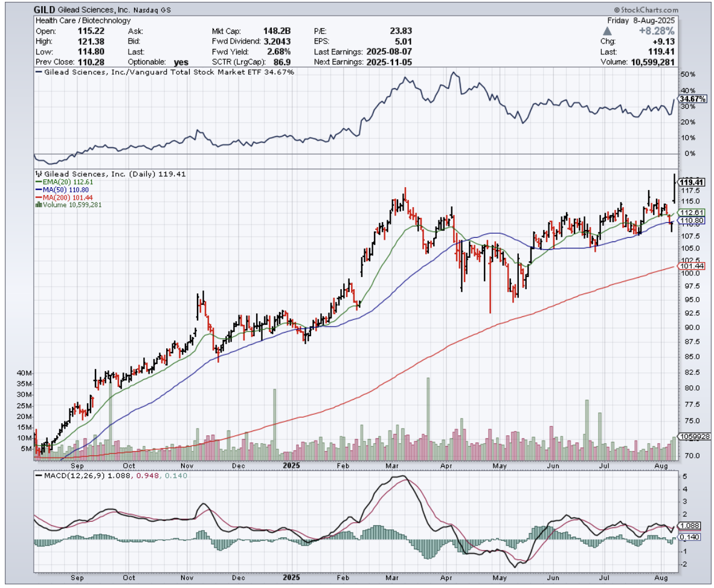Click the 1.088 MACD value axis tag
Viewport: 714px width, 588px height.
coord(690,525)
